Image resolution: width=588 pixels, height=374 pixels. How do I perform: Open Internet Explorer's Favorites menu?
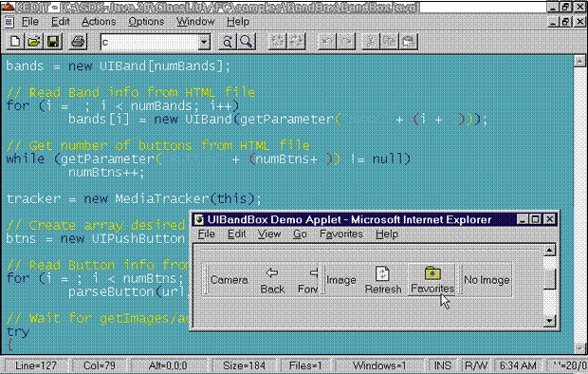pyautogui.click(x=341, y=234)
